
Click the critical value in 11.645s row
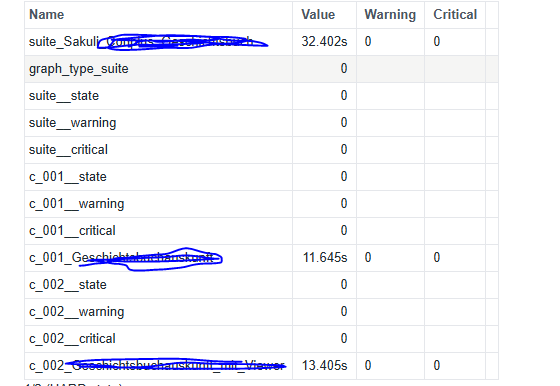(x=437, y=258)
